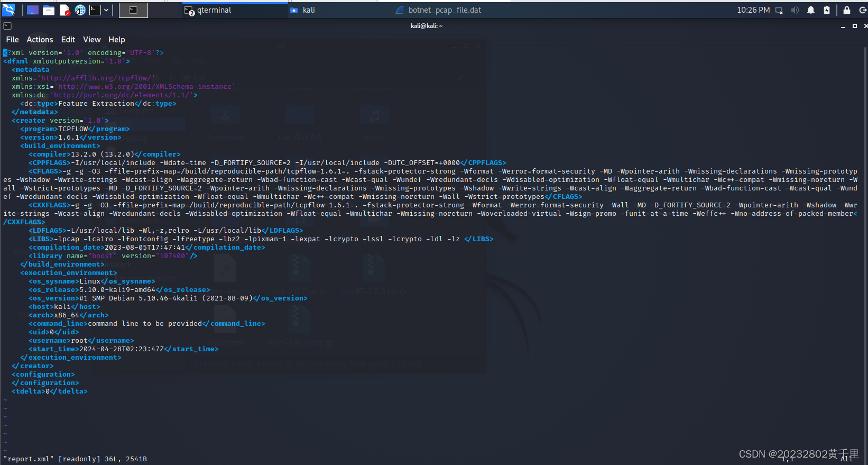Open the Kali dragon applications menu
This screenshot has width=868, height=465.
tap(8, 10)
